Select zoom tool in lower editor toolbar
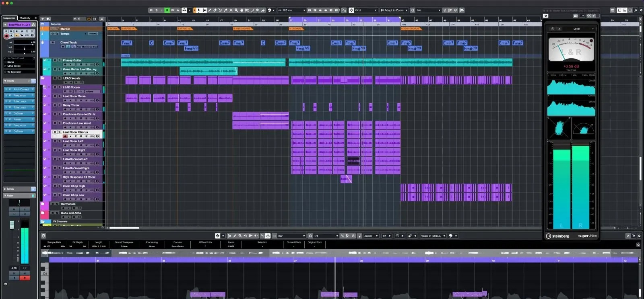This screenshot has width=644, height=299. 240,236
